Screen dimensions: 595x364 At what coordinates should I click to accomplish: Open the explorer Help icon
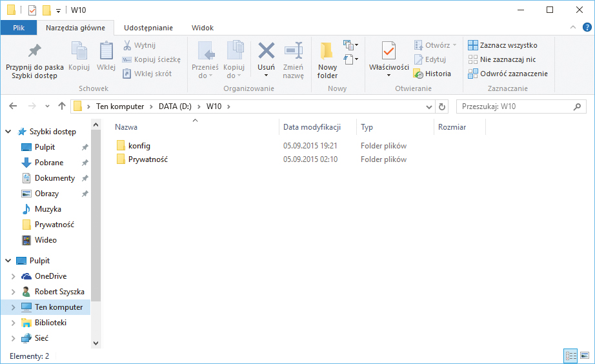(x=587, y=28)
